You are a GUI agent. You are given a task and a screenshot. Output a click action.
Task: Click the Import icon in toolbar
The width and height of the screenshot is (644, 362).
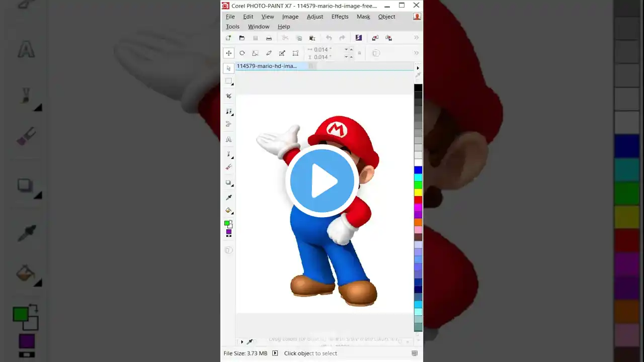(x=375, y=38)
